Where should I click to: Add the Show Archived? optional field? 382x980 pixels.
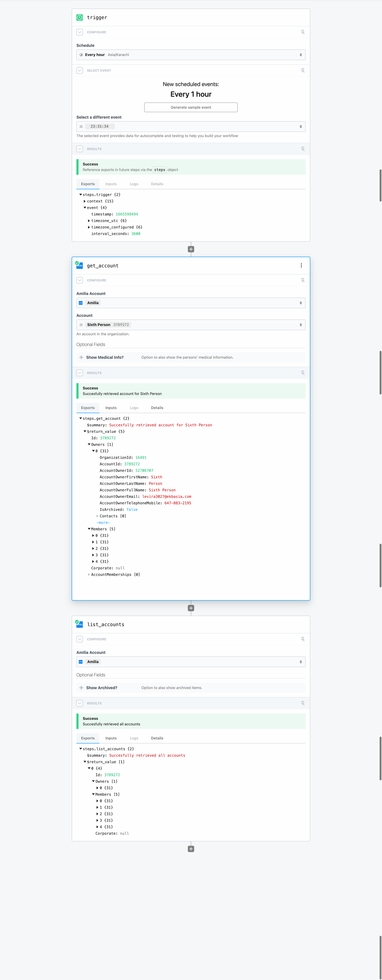(x=81, y=688)
